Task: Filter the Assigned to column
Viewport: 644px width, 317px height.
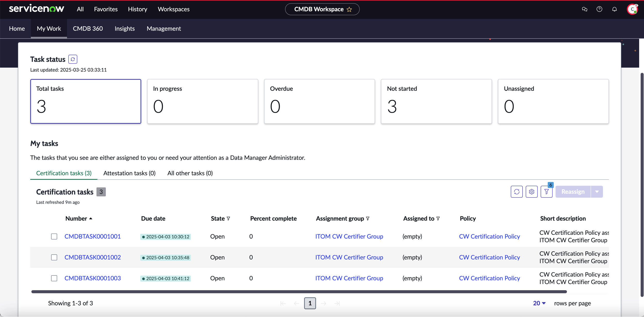Action: coord(438,219)
